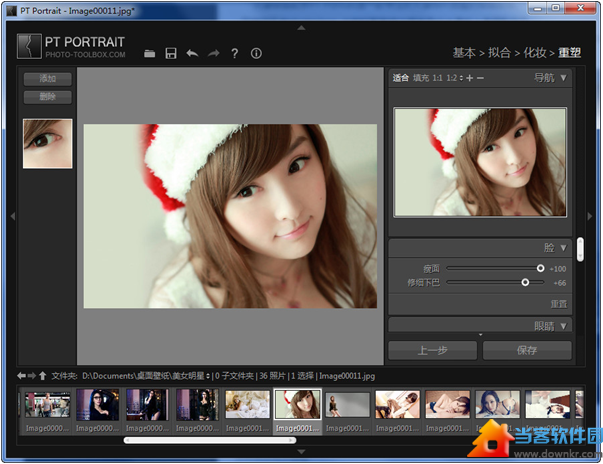Click the info circle icon
This screenshot has width=603, height=464.
click(x=256, y=53)
